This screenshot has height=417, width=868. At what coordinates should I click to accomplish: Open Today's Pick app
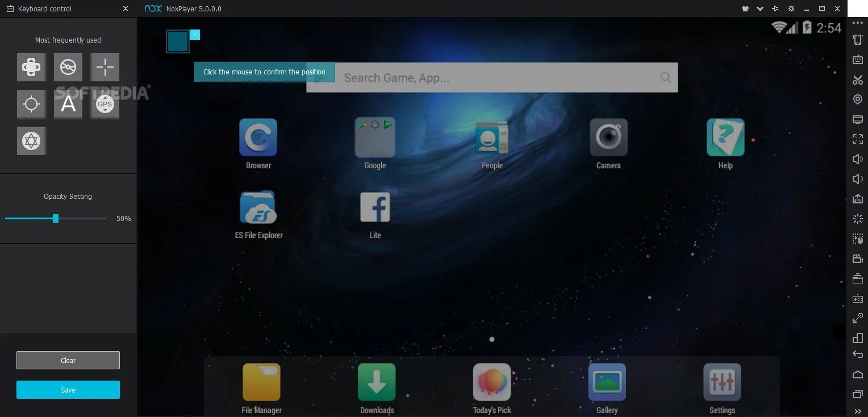(492, 389)
